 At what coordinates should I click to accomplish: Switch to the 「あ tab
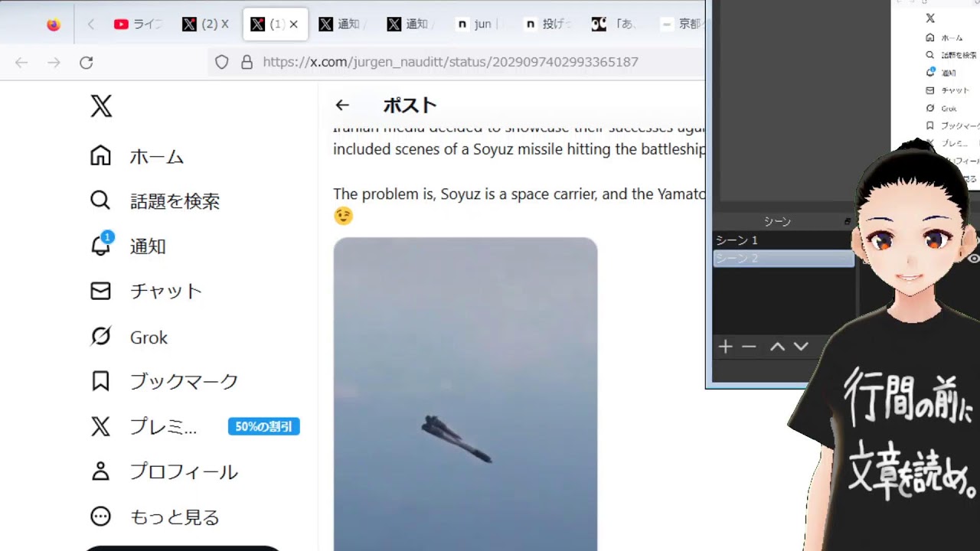tap(615, 24)
